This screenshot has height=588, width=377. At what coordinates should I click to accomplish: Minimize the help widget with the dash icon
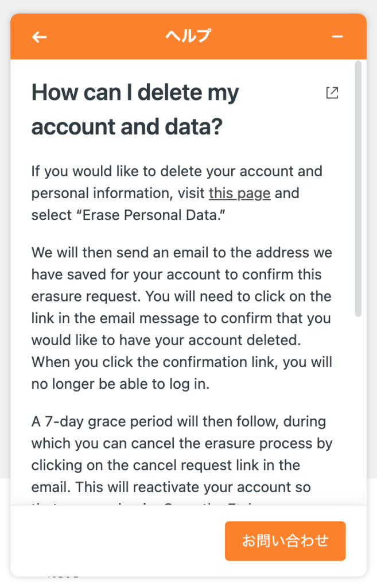click(x=337, y=37)
